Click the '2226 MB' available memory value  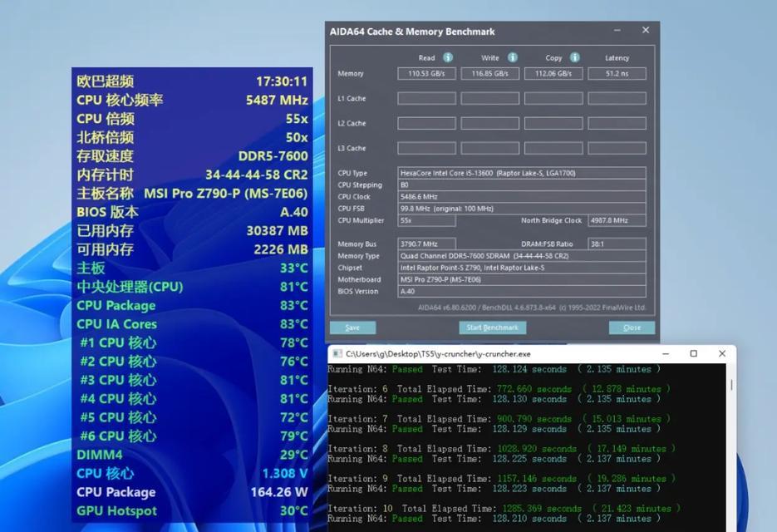(x=281, y=249)
